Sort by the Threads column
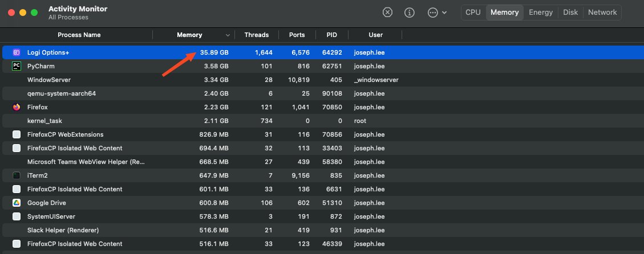The width and height of the screenshot is (644, 254). click(x=256, y=35)
